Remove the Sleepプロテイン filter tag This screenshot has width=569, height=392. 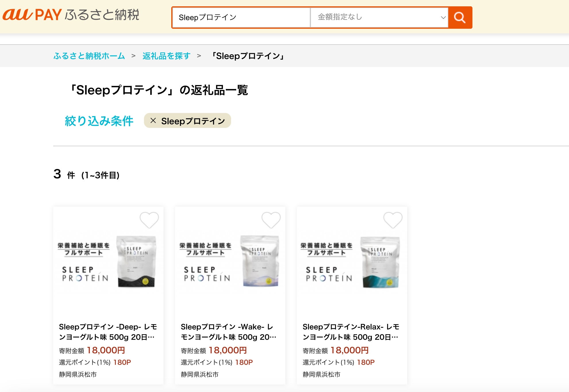153,121
